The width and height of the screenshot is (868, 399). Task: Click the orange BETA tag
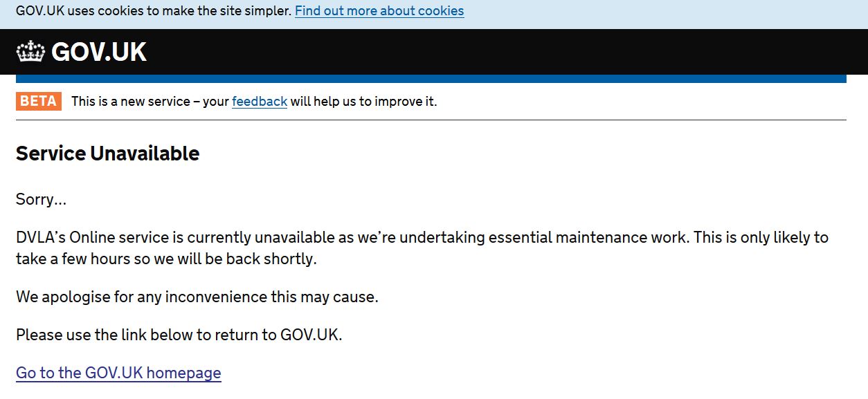point(39,101)
